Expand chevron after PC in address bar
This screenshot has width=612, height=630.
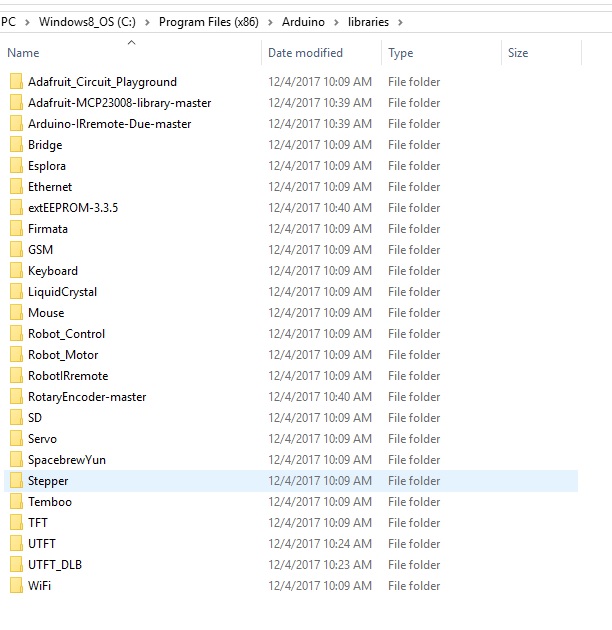[x=27, y=22]
